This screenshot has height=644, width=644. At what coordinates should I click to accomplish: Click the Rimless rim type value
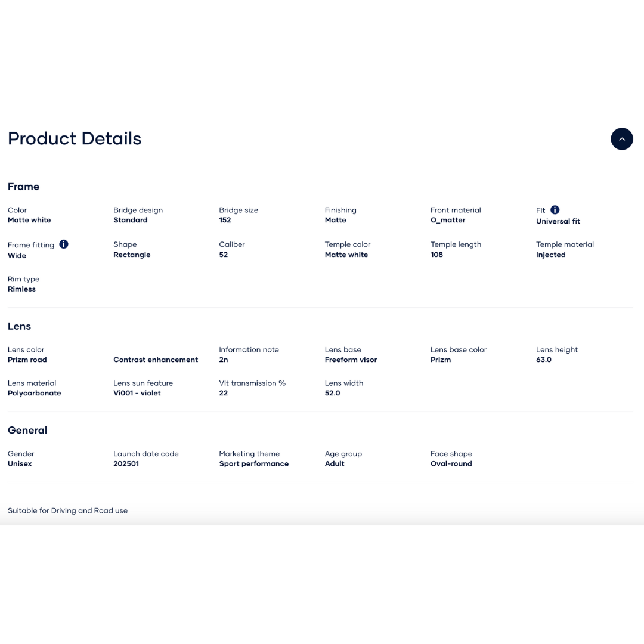(21, 289)
